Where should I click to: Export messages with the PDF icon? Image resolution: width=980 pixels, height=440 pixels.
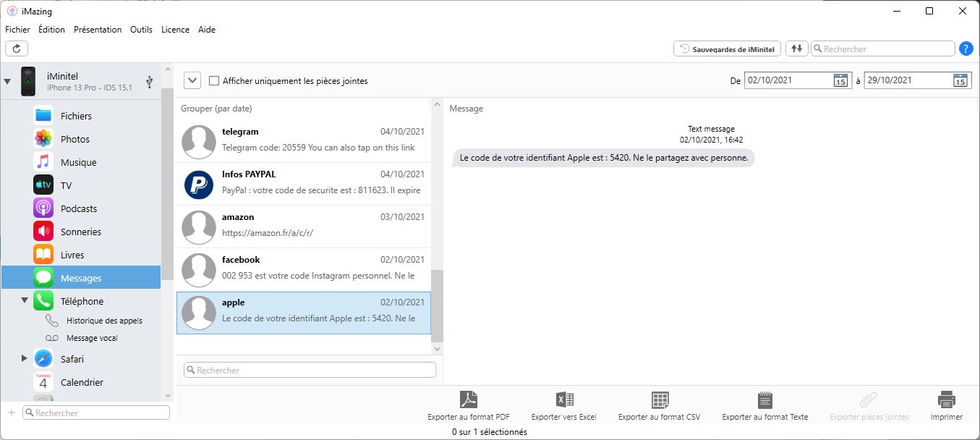(469, 399)
